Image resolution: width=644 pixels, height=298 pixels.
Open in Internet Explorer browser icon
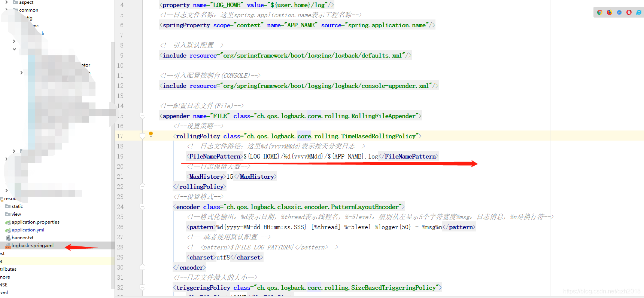click(x=639, y=12)
